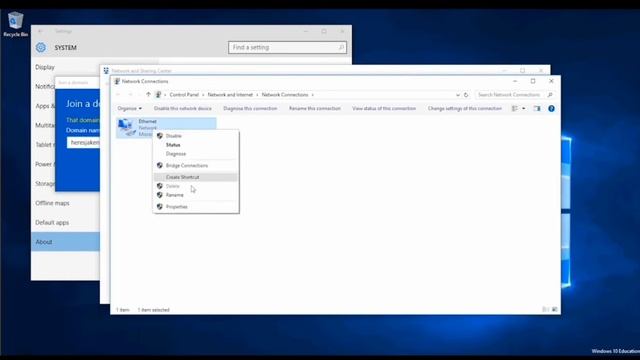This screenshot has width=640, height=360.
Task: Click Diagnose this connection
Action: click(x=250, y=109)
